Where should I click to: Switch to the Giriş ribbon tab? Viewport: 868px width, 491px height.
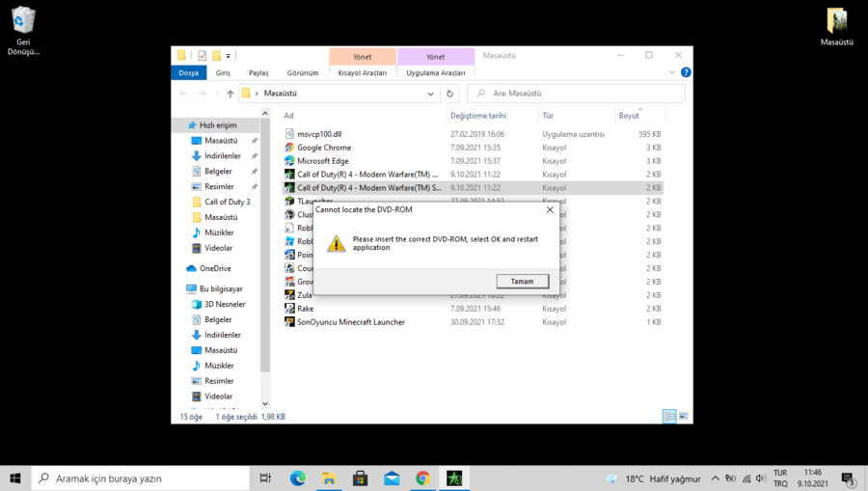223,72
